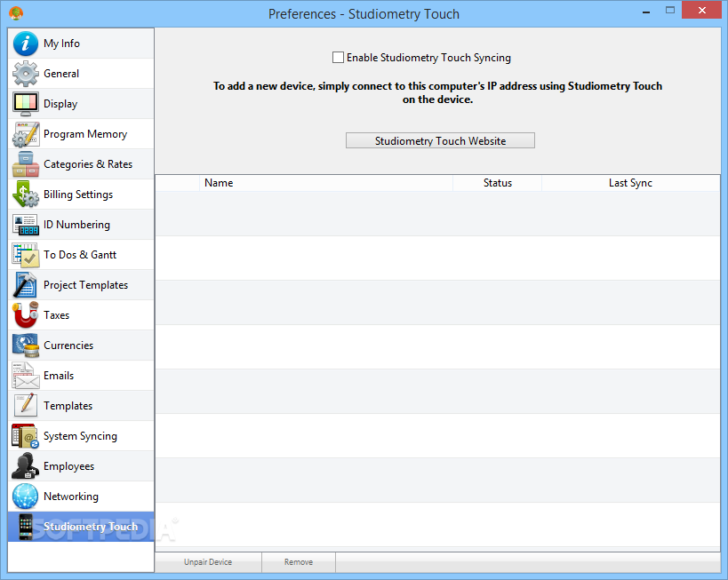Click the Templates pencil-paper icon
Viewport: 728px width, 580px height.
(x=26, y=406)
